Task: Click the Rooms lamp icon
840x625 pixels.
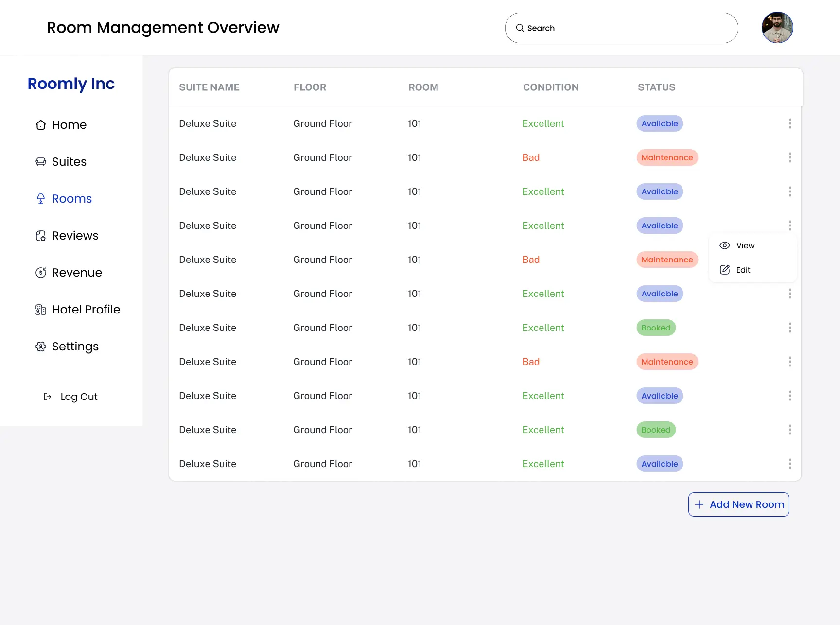Action: pyautogui.click(x=41, y=199)
